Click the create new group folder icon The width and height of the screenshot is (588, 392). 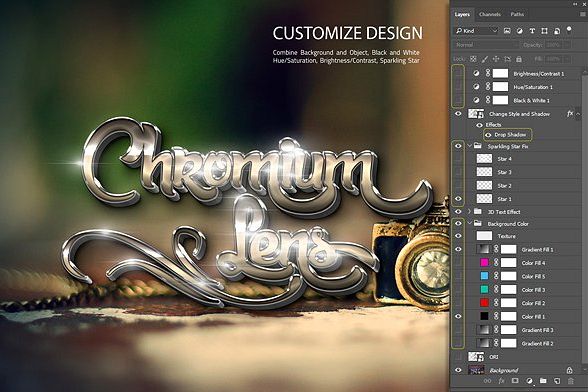point(543,381)
